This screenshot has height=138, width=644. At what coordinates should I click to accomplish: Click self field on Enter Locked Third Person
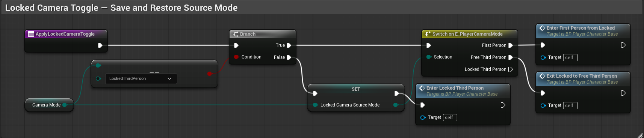pyautogui.click(x=450, y=118)
